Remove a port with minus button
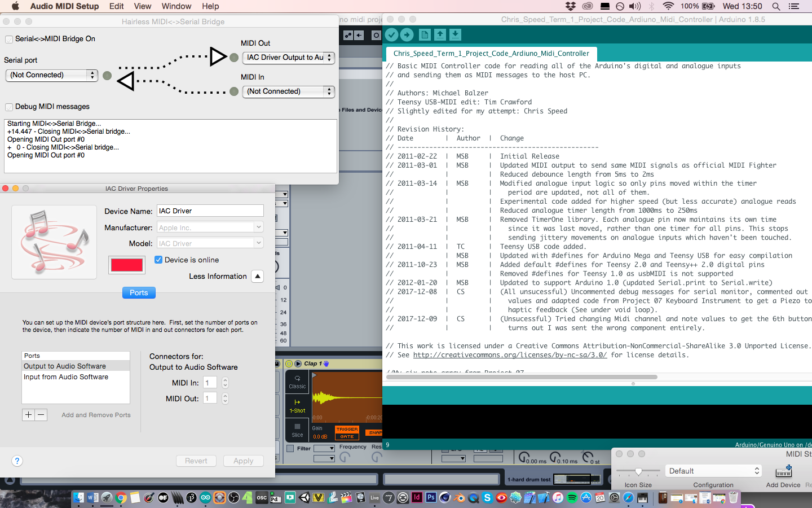The height and width of the screenshot is (508, 812). point(41,414)
